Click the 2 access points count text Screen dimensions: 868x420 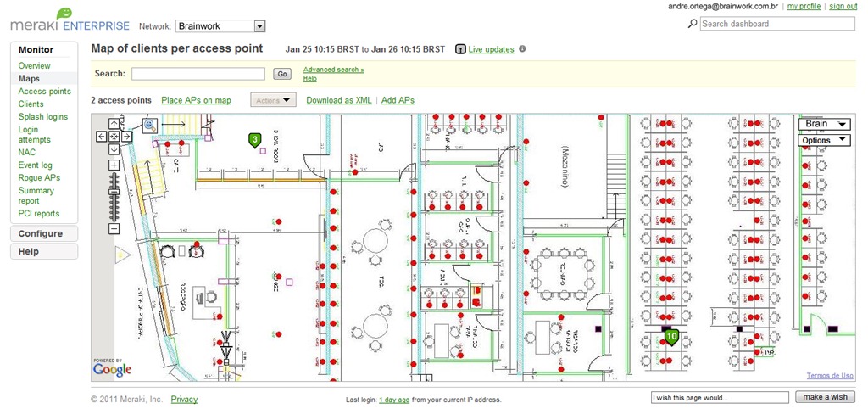click(x=120, y=100)
